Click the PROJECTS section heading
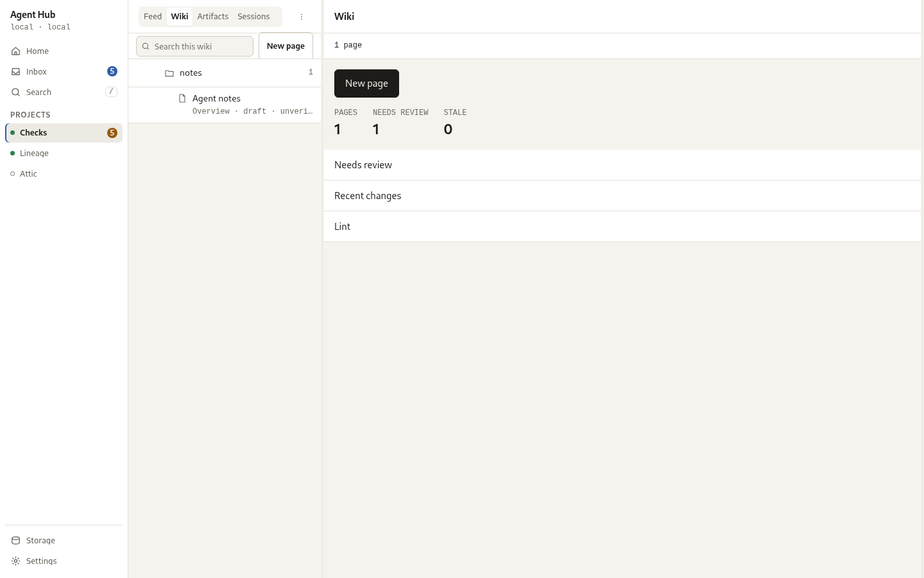This screenshot has width=924, height=578. click(30, 115)
